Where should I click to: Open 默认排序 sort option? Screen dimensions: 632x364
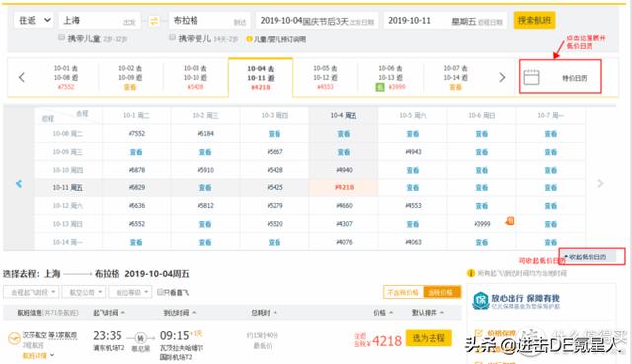(428, 313)
